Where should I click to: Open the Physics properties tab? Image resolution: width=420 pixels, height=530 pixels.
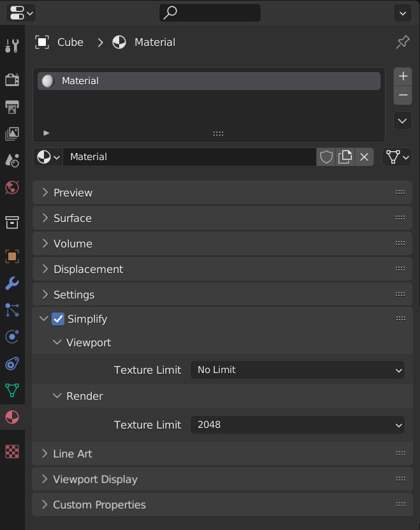tap(12, 337)
